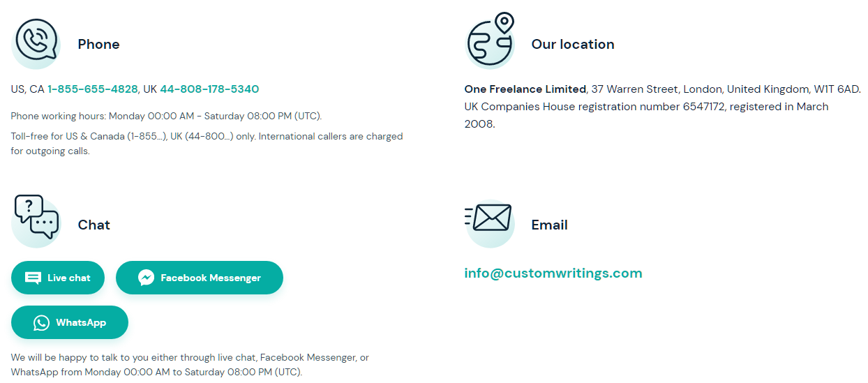The image size is (868, 383).
Task: Call the US toll-free number 1-855-655-4828
Action: point(93,89)
